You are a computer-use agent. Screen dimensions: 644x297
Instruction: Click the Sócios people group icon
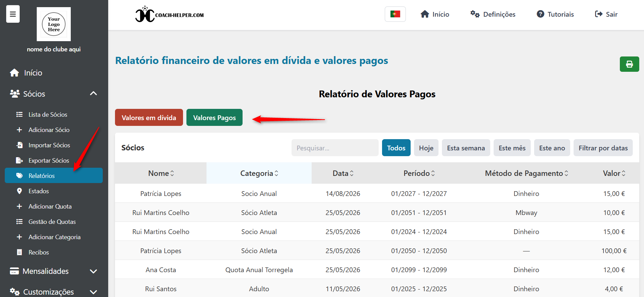[15, 94]
